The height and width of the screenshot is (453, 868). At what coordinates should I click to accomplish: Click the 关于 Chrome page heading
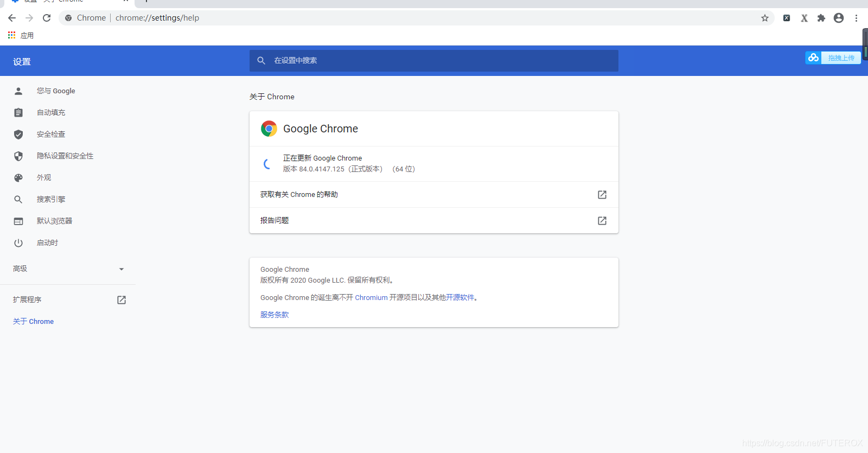pos(272,97)
